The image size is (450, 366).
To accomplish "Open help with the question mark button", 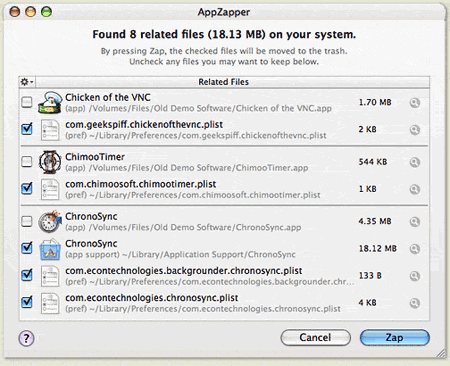I will coord(26,338).
